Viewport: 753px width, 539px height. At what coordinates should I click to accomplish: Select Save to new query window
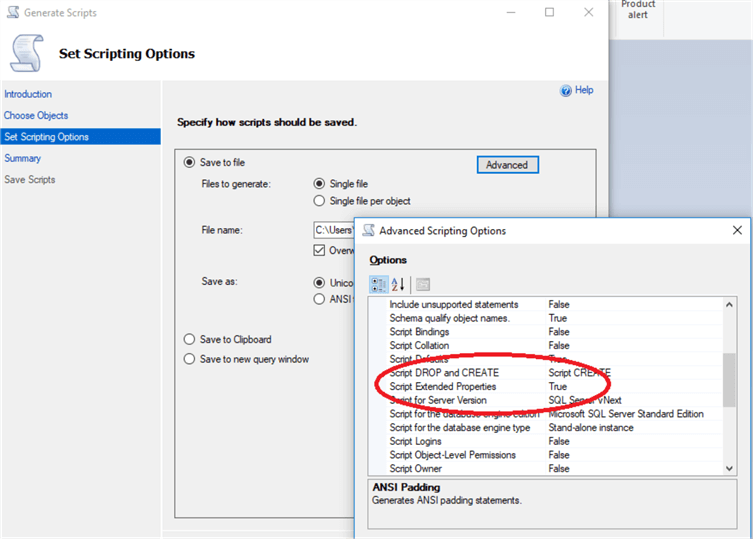coord(189,359)
